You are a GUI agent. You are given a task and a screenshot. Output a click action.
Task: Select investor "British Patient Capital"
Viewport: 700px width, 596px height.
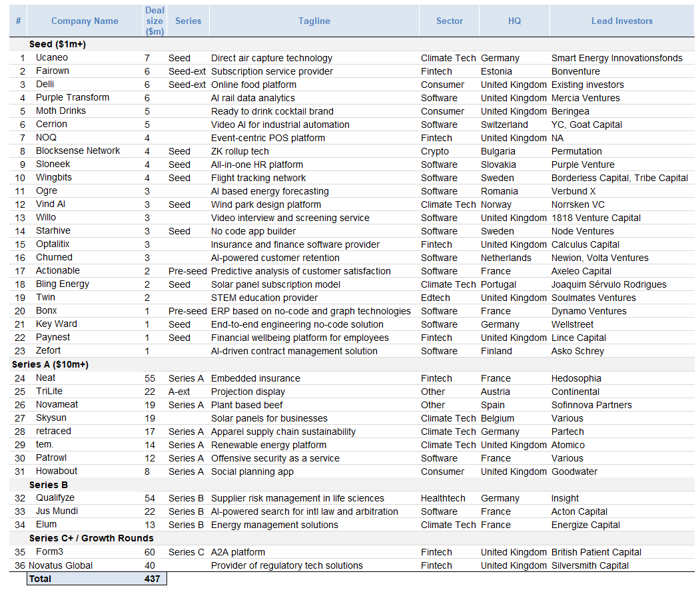(596, 552)
